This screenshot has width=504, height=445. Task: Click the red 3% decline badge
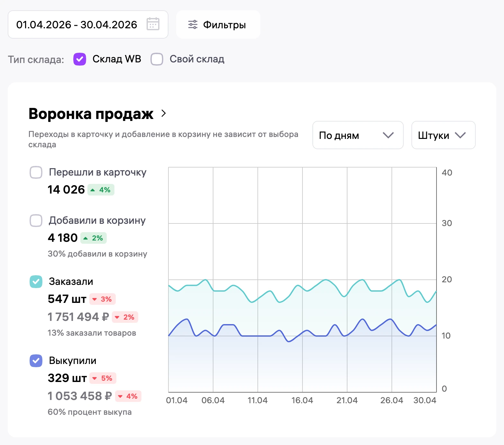tap(103, 299)
